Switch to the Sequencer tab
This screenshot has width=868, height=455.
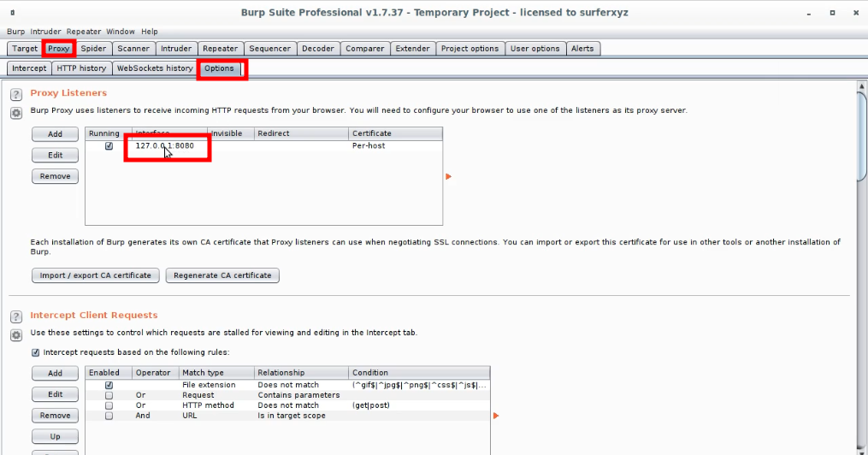tap(269, 49)
